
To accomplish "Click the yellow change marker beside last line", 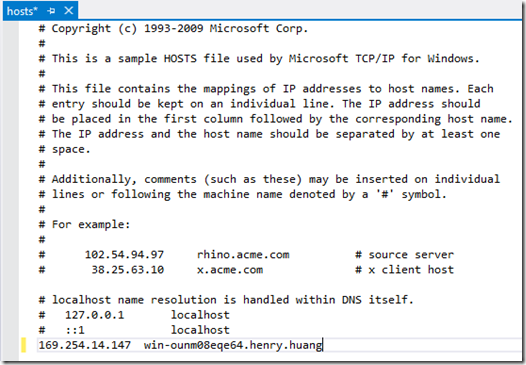I will [23, 345].
